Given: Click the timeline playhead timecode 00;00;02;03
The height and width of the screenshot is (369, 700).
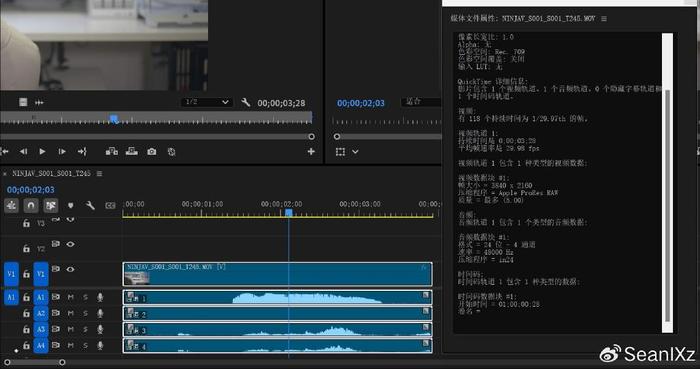Looking at the screenshot, I should click(31, 190).
